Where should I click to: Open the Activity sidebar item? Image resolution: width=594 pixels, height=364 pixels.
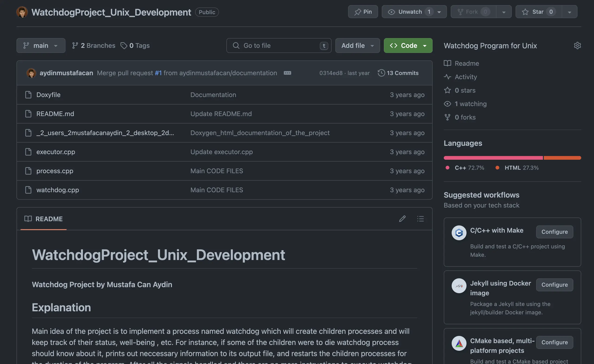466,77
